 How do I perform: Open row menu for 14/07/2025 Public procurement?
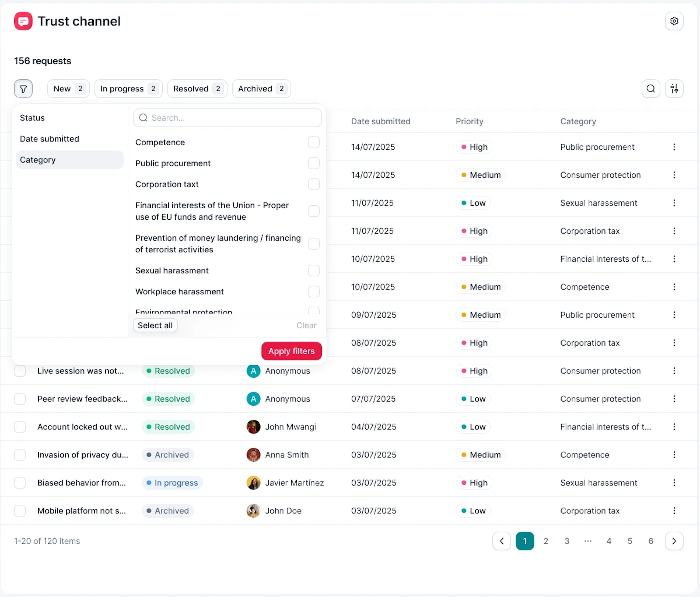pos(674,147)
